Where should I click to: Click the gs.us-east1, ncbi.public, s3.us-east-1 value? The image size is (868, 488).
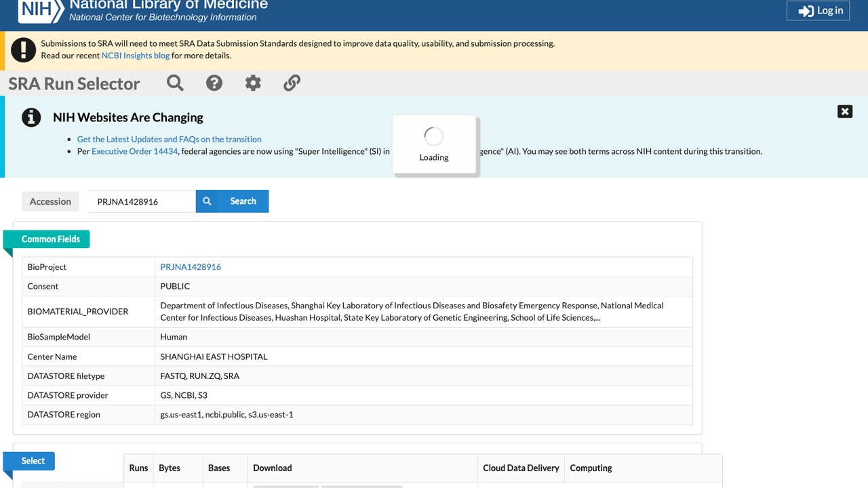click(x=226, y=415)
